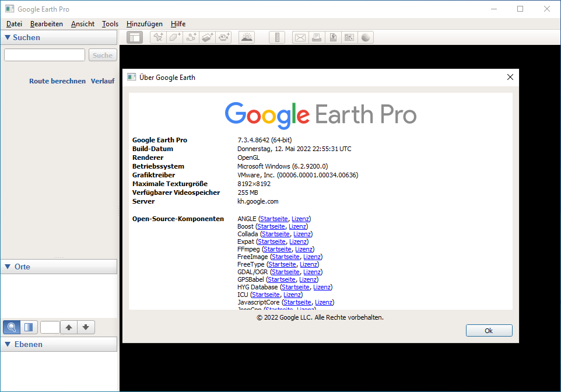Record a tour with the camera icon
Image resolution: width=561 pixels, height=392 pixels.
click(224, 37)
